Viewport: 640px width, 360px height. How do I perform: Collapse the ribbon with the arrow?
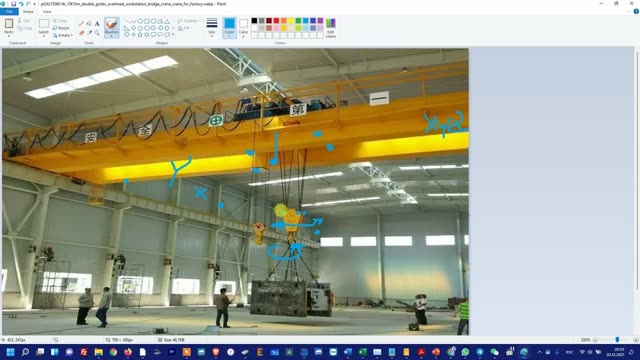629,11
